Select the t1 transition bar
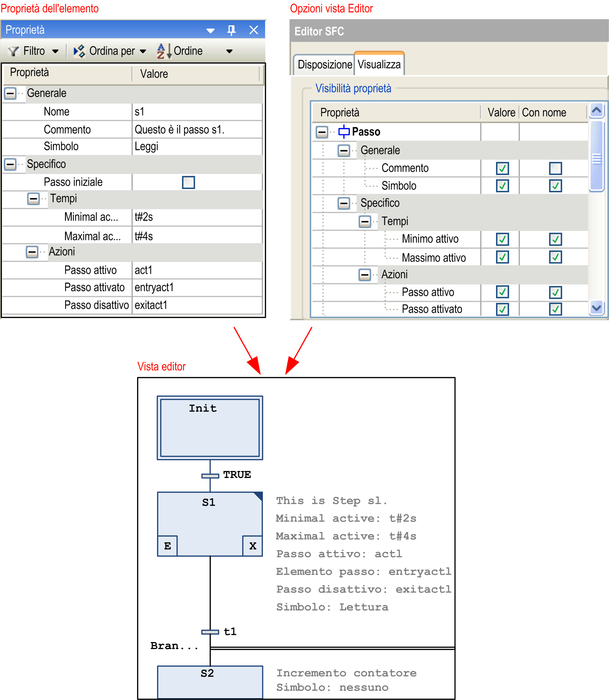609x700 pixels. coord(210,632)
